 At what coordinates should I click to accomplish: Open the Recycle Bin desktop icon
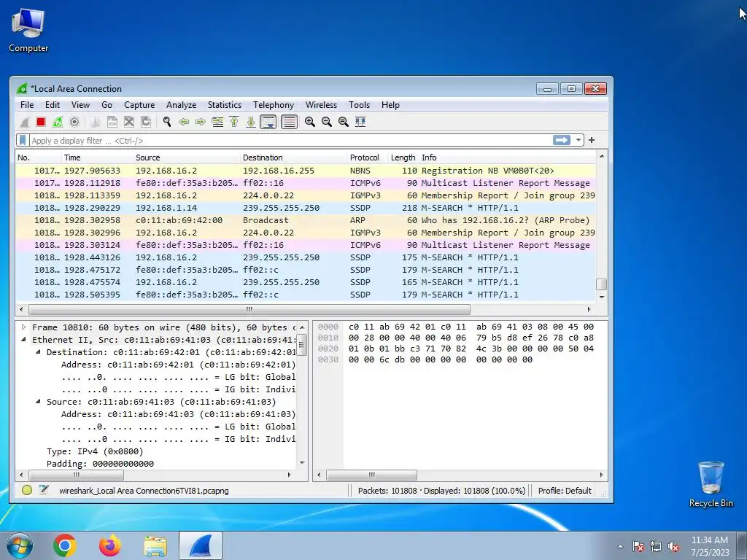click(711, 484)
